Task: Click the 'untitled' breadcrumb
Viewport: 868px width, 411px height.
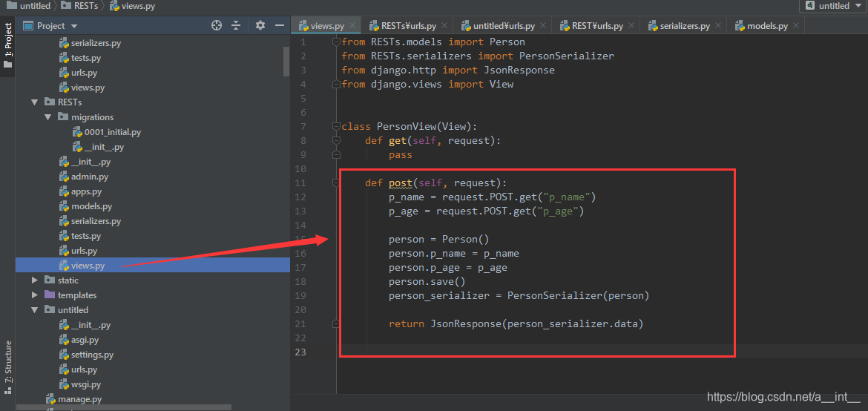Action: 27,5
